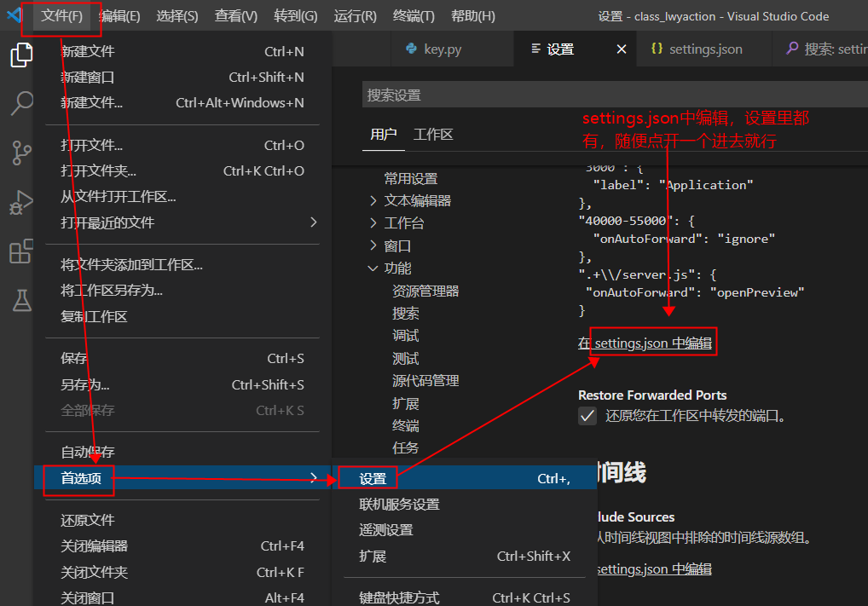Open the 首选项 submenu
Image resolution: width=868 pixels, height=606 pixels.
pyautogui.click(x=182, y=477)
